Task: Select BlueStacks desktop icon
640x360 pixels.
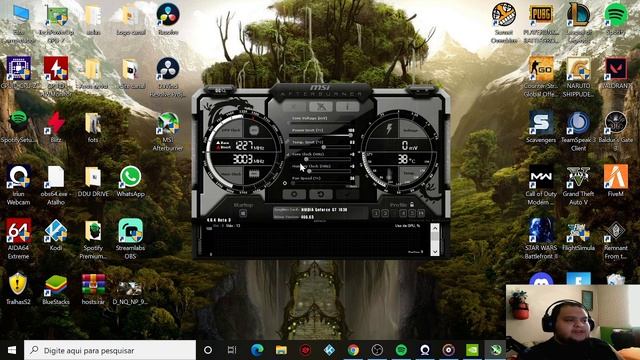Action: pos(56,289)
